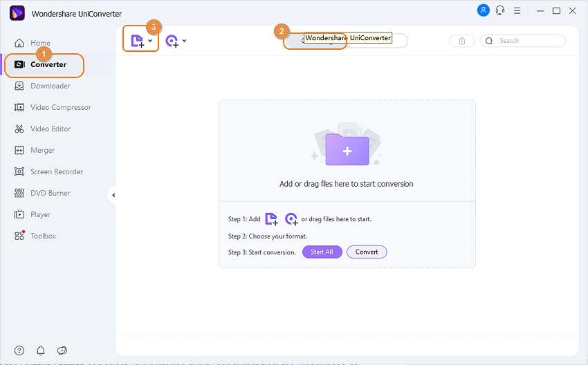The height and width of the screenshot is (365, 588).
Task: Click the Start All button
Action: (x=322, y=252)
